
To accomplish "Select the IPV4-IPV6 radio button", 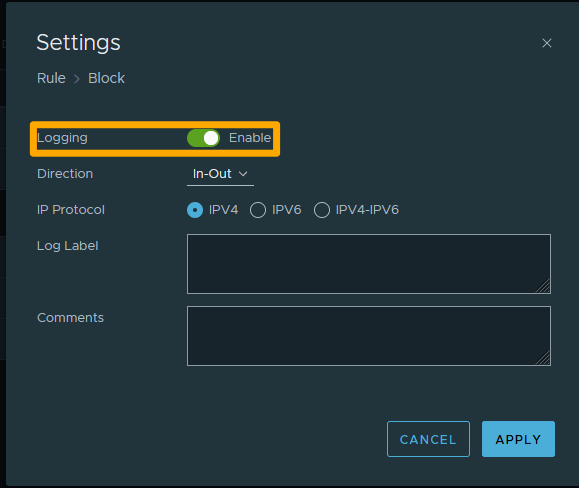I will [322, 210].
